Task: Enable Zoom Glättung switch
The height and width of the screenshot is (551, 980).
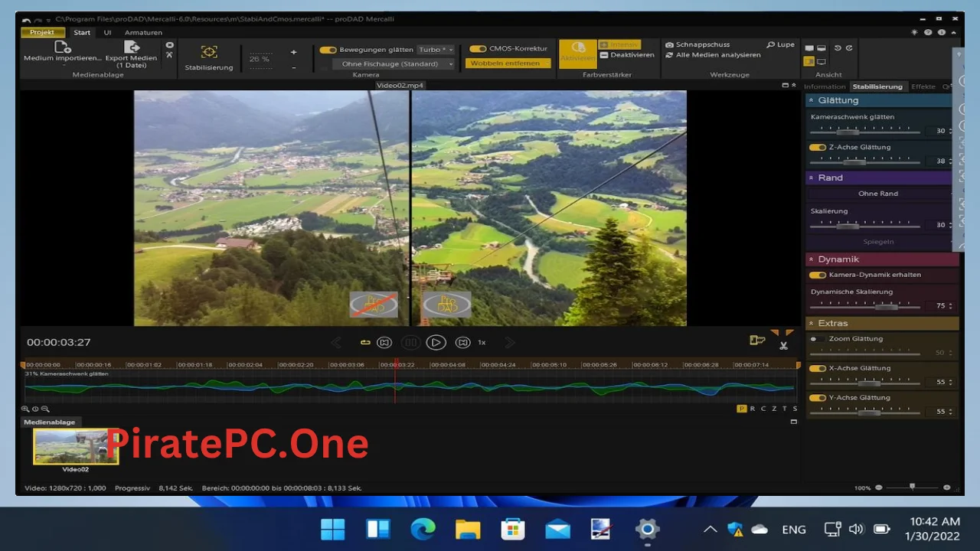Action: tap(818, 339)
